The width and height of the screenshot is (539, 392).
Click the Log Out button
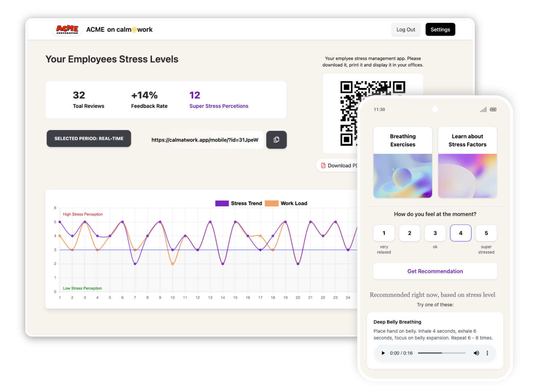click(x=405, y=30)
